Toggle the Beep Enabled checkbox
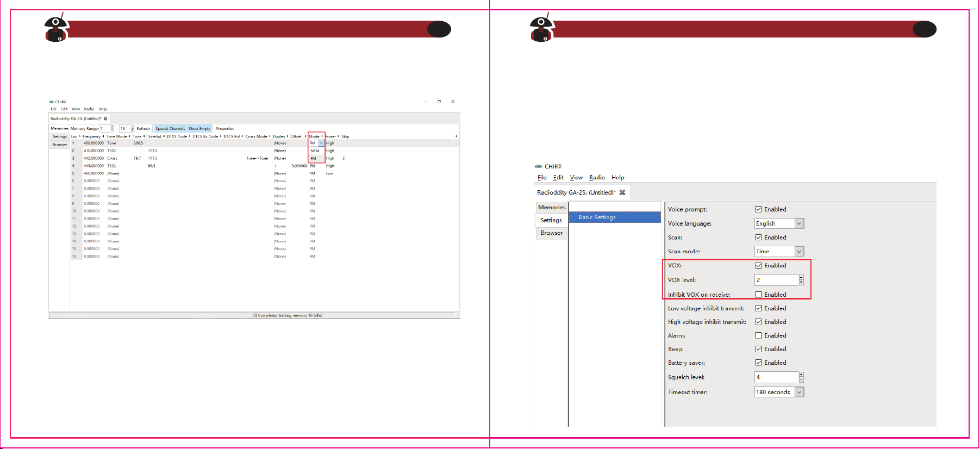 click(758, 350)
